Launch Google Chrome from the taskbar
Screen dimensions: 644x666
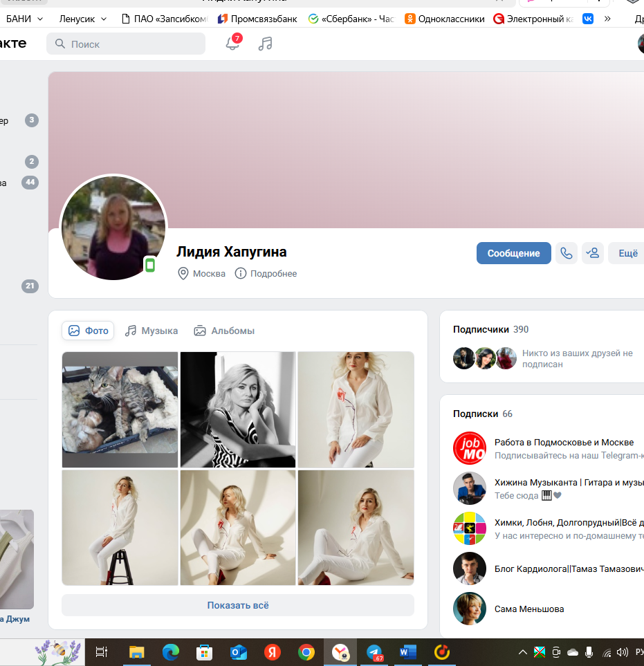(306, 652)
